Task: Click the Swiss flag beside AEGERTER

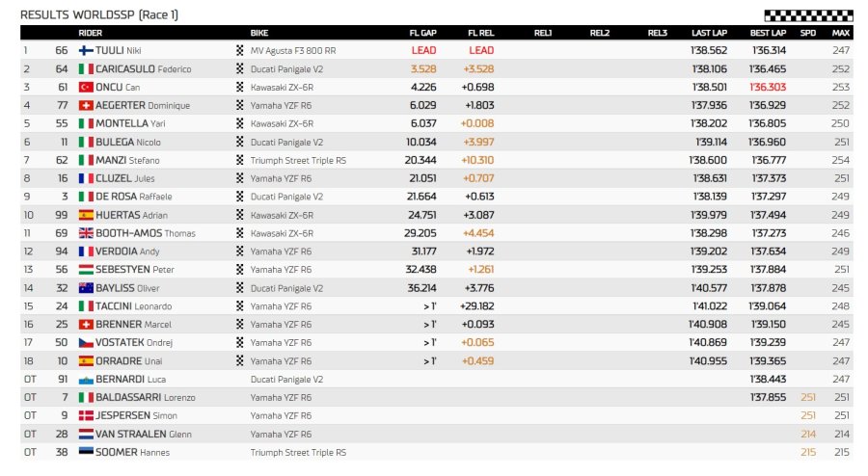Action: click(x=86, y=105)
